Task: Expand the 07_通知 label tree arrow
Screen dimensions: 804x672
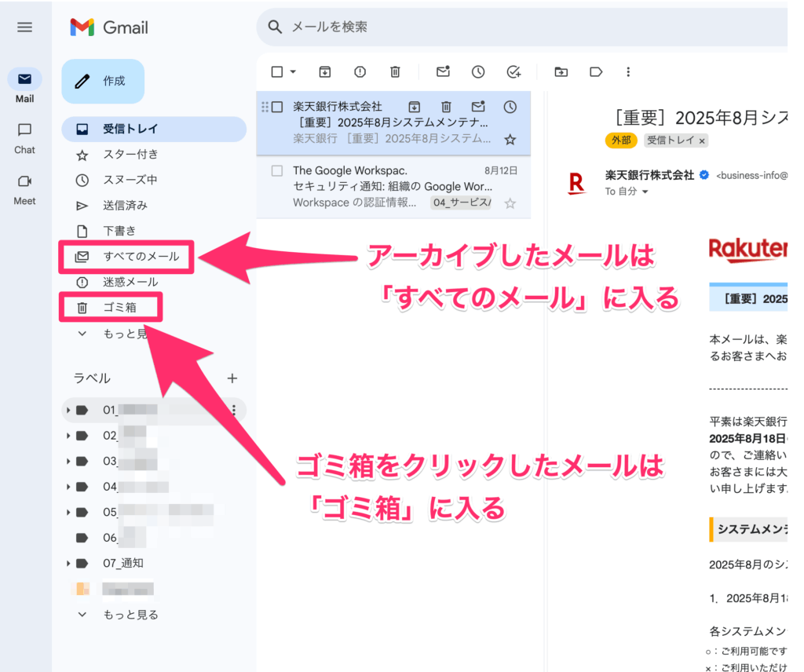Action: (x=68, y=564)
